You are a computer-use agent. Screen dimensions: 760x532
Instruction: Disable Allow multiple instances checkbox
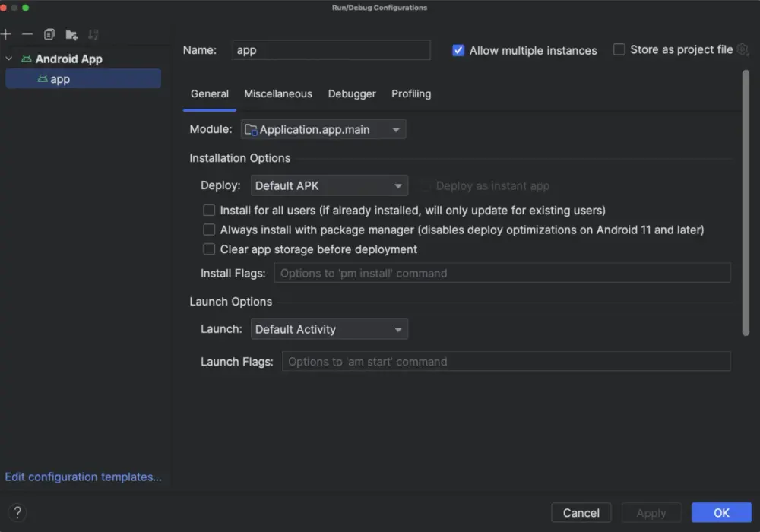458,50
